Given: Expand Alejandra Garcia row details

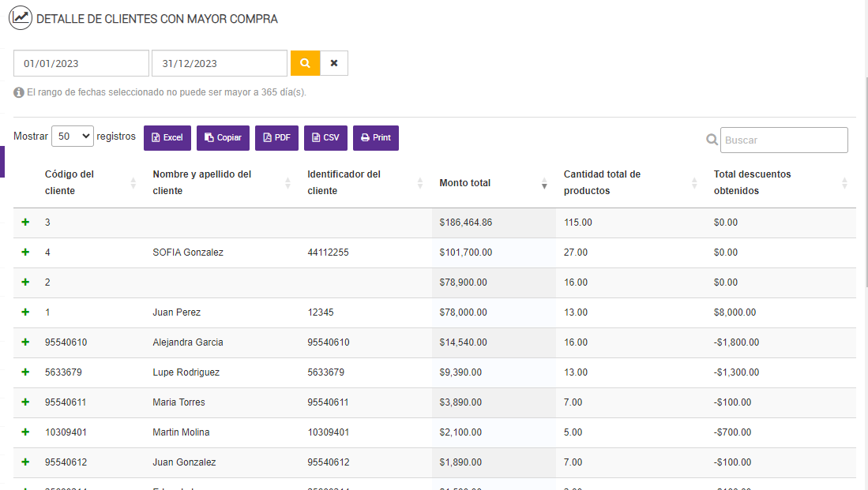Looking at the screenshot, I should coord(25,342).
